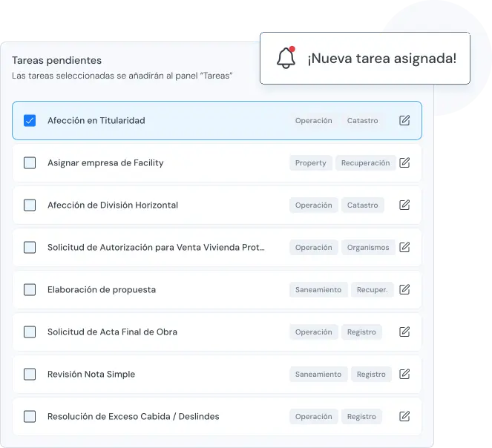Click 'Operación' tag in División Horizontal row
The image size is (492, 448).
click(x=313, y=205)
